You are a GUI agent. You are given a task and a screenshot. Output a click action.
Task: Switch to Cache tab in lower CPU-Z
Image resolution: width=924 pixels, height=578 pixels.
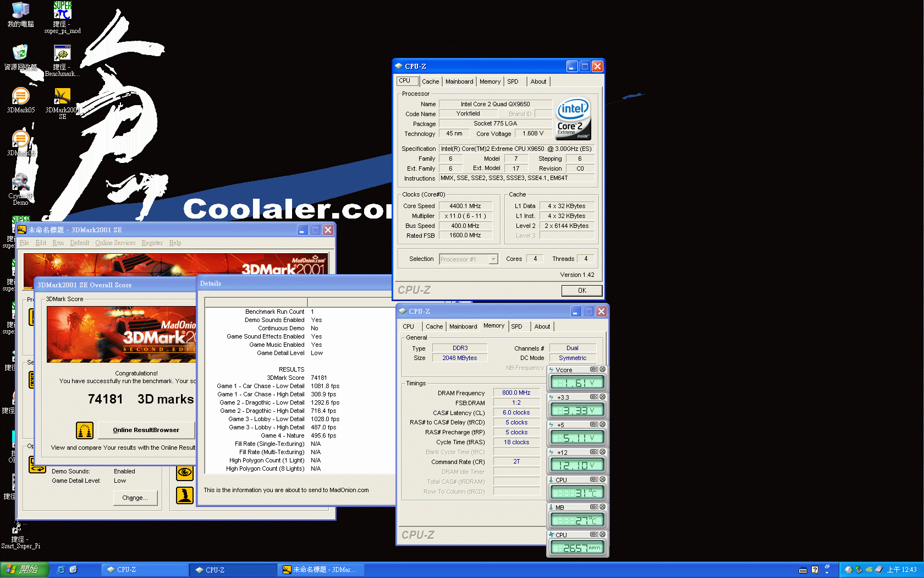(435, 326)
